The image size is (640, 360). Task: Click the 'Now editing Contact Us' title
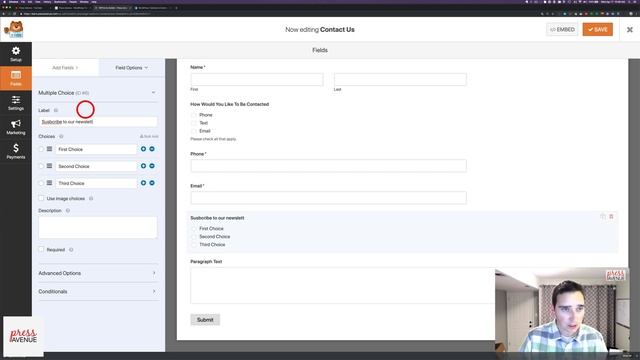(320, 29)
